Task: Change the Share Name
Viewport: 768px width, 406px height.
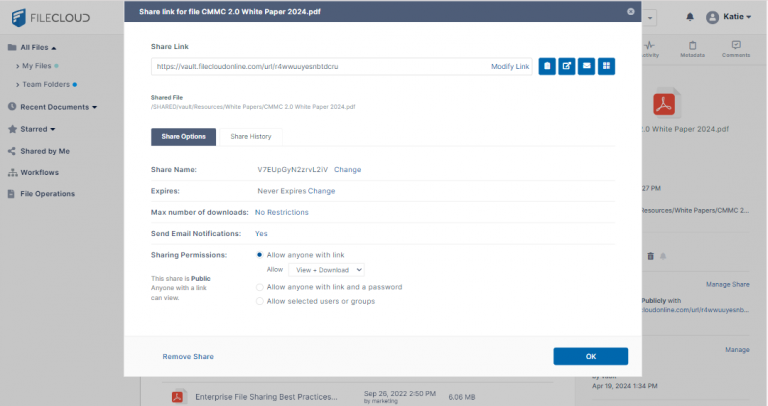Action: point(347,169)
